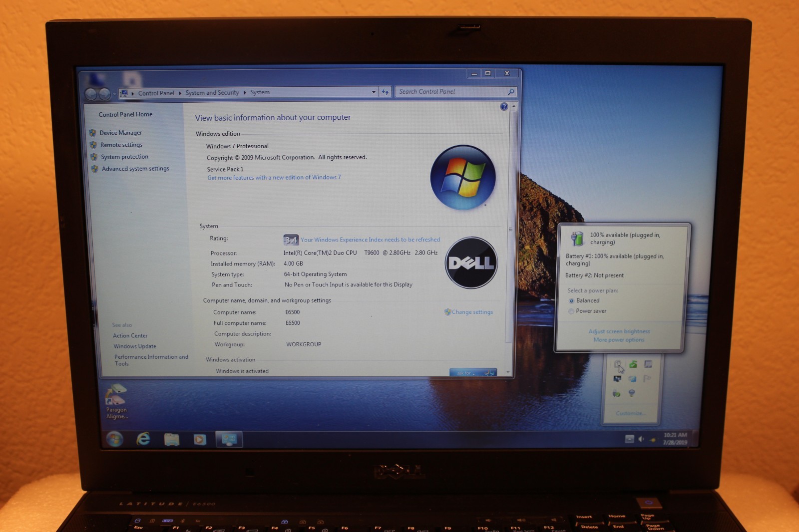The width and height of the screenshot is (799, 532).
Task: Click the Forward navigation arrow
Action: [x=104, y=93]
